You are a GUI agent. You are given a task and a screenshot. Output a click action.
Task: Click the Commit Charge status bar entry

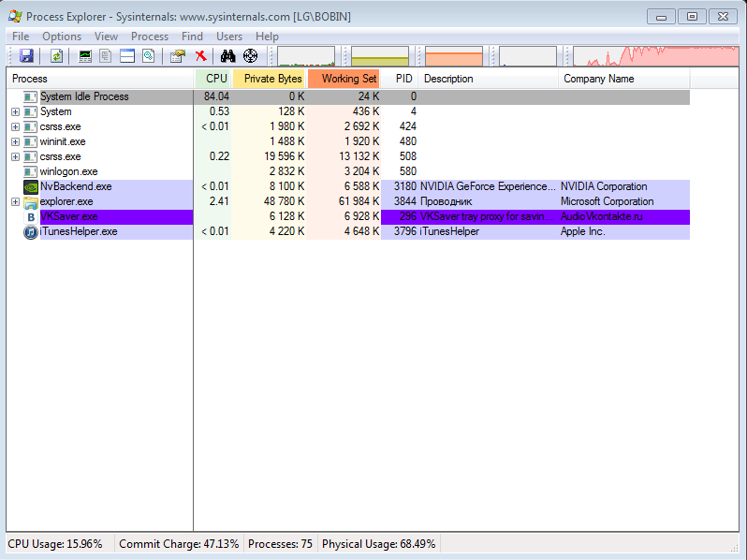coord(179,544)
